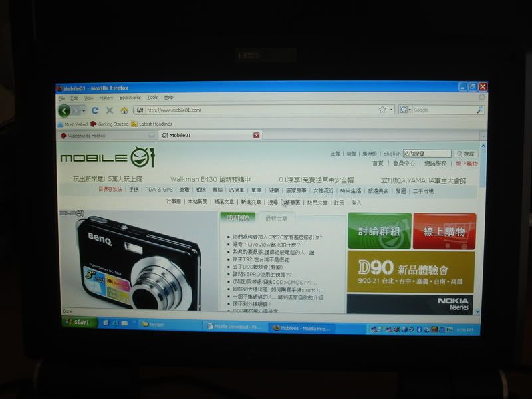Click the Mobile01 - Mozilla Firefox taskbar button
532x399 pixels.
tap(302, 328)
